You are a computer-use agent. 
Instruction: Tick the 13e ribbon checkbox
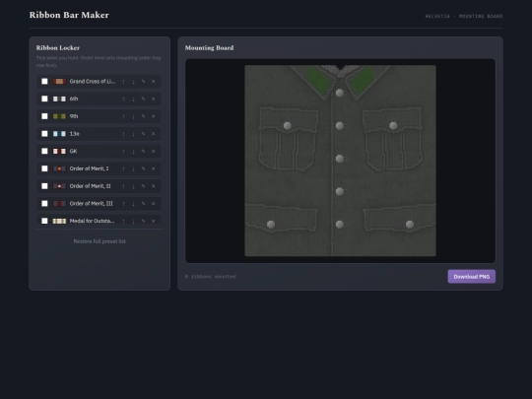(x=44, y=134)
